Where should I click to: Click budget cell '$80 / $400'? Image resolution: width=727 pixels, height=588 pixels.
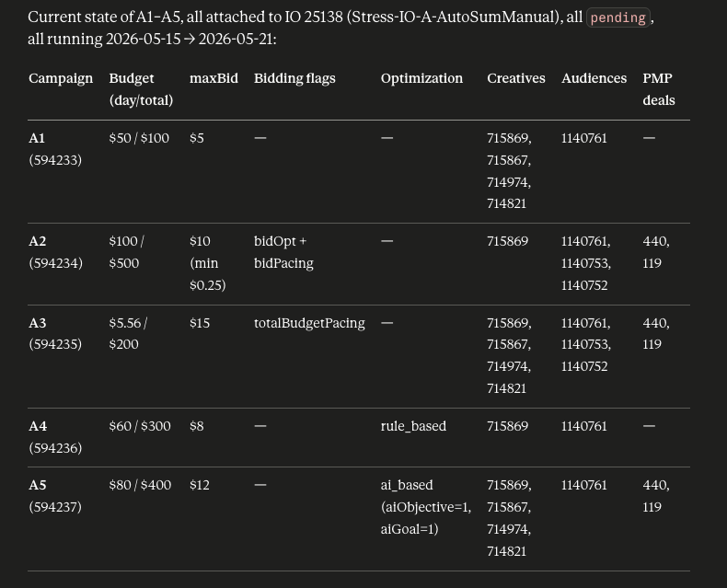point(140,485)
